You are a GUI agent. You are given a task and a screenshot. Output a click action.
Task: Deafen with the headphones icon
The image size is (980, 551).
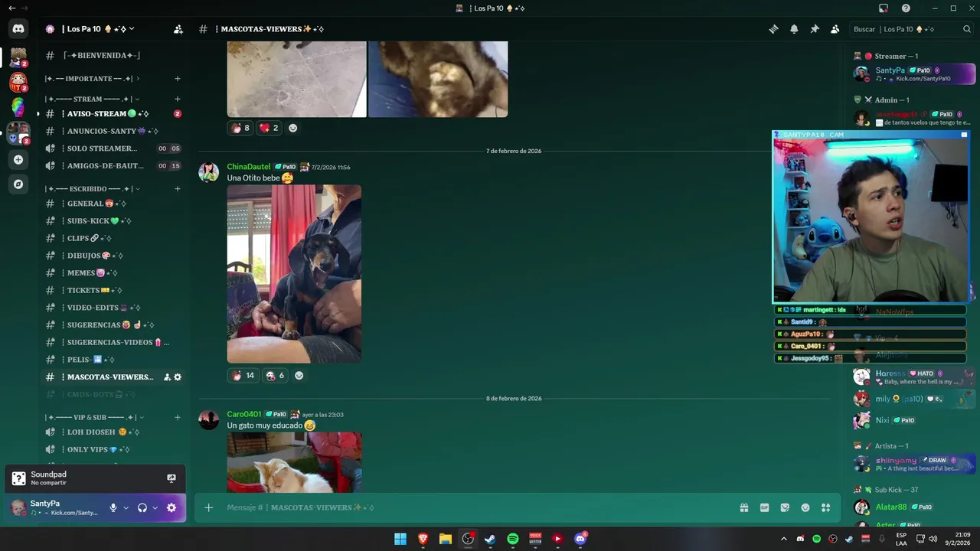(142, 507)
